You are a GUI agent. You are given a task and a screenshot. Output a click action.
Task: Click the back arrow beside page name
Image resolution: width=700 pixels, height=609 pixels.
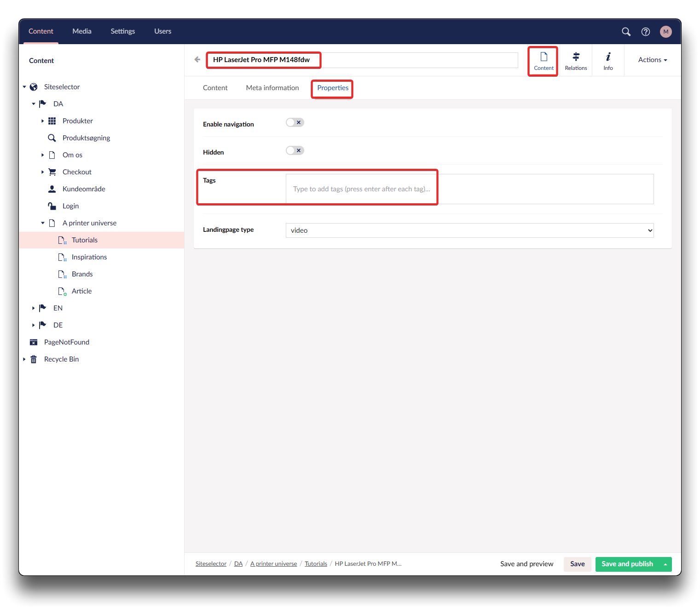[x=197, y=60]
